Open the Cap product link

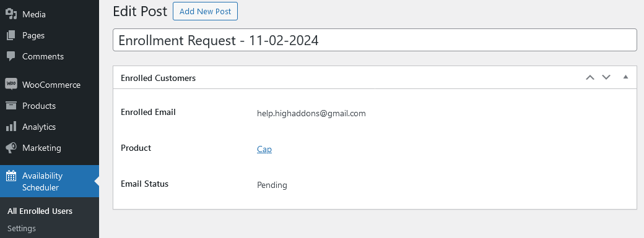coord(264,149)
